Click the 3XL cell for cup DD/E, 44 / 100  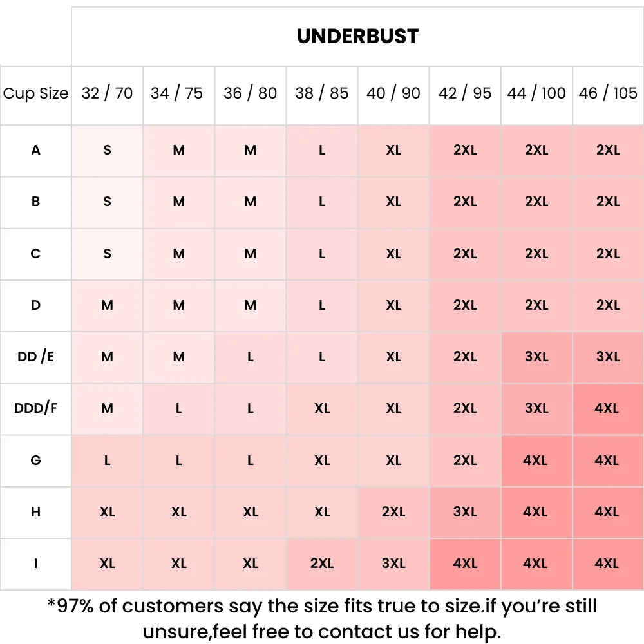536,357
